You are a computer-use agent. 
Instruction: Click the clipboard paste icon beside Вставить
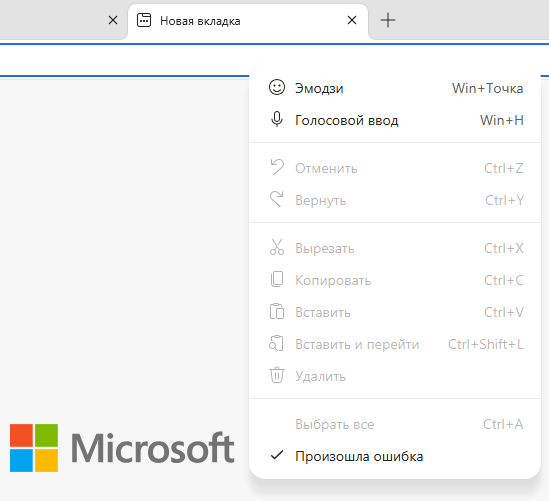(x=277, y=311)
